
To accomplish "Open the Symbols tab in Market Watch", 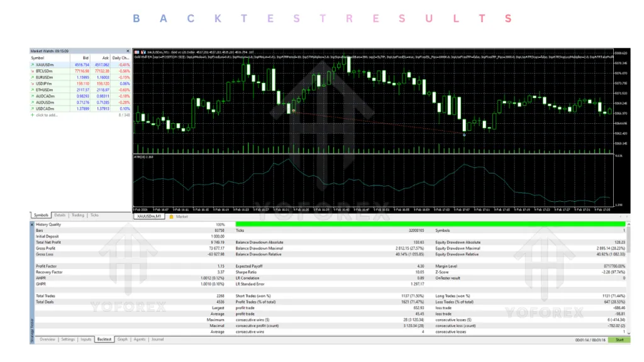I will point(41,215).
